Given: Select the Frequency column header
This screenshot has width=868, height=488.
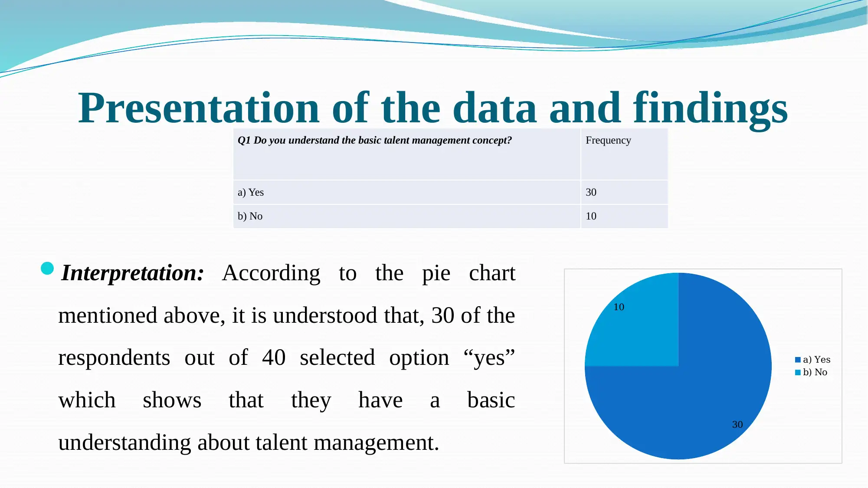Looking at the screenshot, I should pos(608,140).
